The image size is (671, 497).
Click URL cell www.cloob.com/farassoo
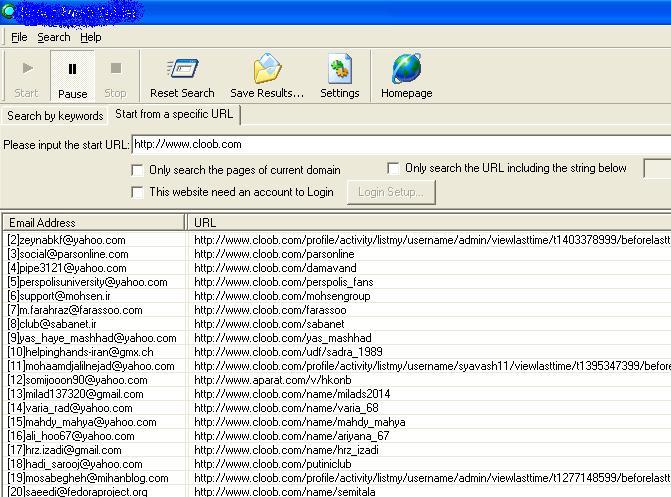270,310
